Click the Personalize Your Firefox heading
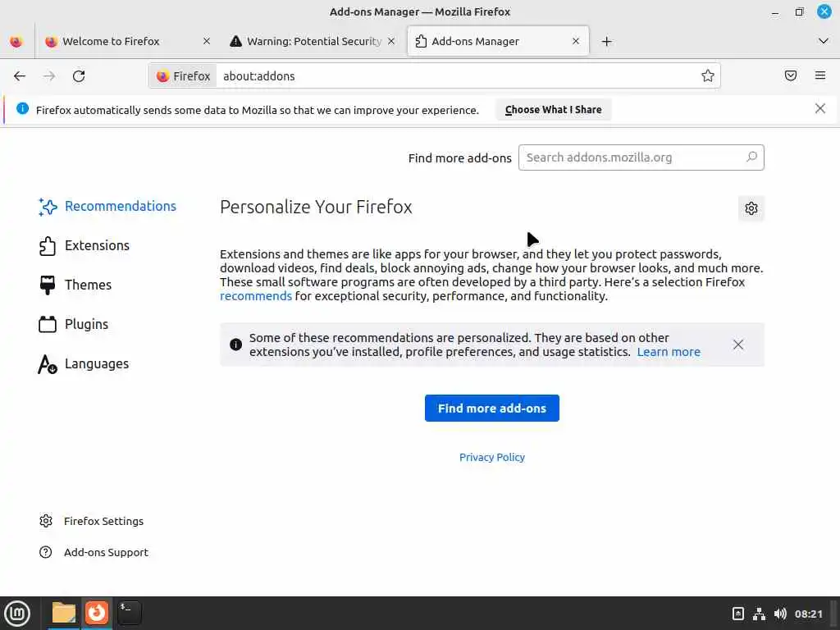This screenshot has height=630, width=840. pos(316,208)
